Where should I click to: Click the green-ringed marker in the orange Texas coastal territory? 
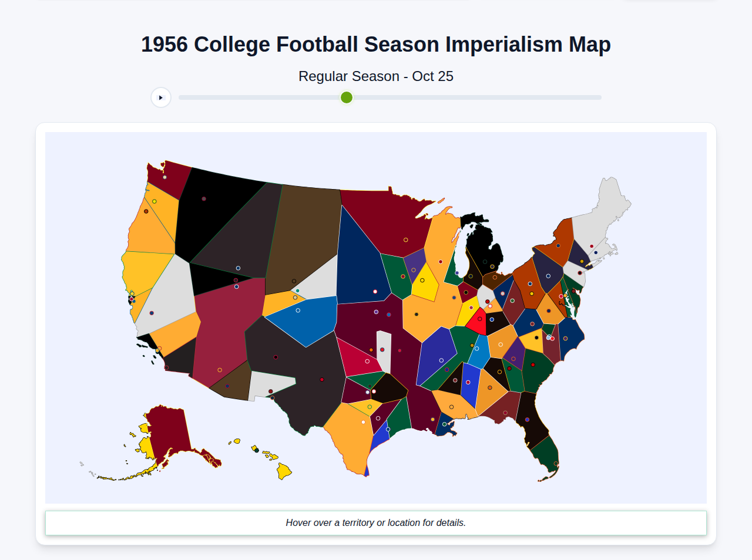tap(370, 407)
